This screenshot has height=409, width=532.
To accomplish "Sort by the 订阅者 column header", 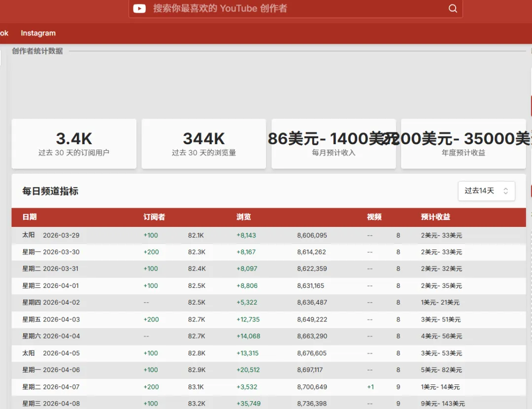I will point(154,217).
